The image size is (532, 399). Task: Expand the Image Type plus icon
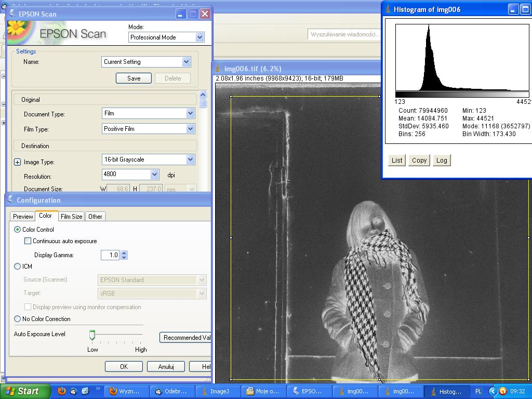click(x=17, y=162)
